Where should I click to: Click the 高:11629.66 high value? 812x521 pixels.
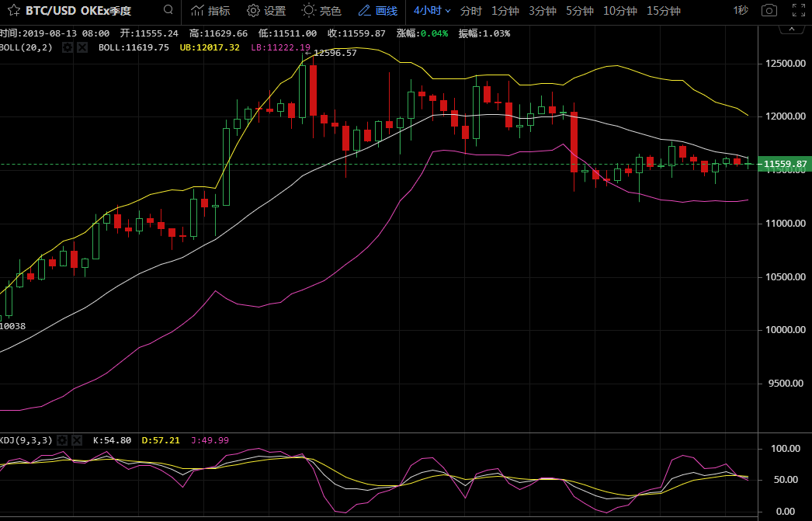click(219, 33)
